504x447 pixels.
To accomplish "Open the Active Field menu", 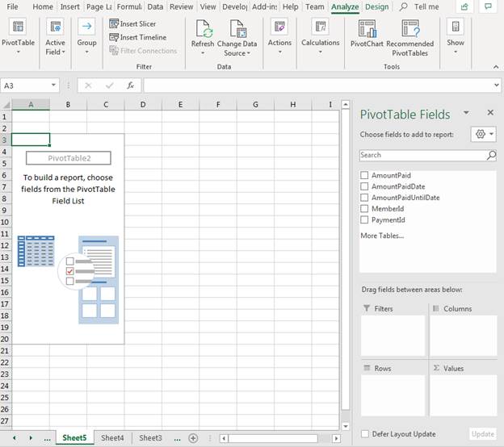I will 55,36.
